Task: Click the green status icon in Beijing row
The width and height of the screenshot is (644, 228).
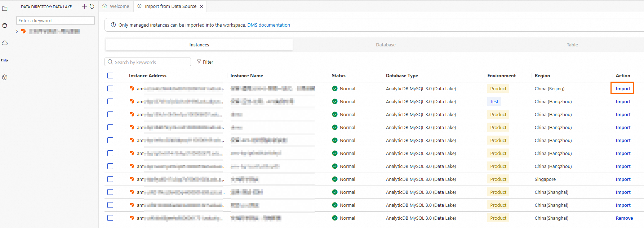Action: point(335,88)
